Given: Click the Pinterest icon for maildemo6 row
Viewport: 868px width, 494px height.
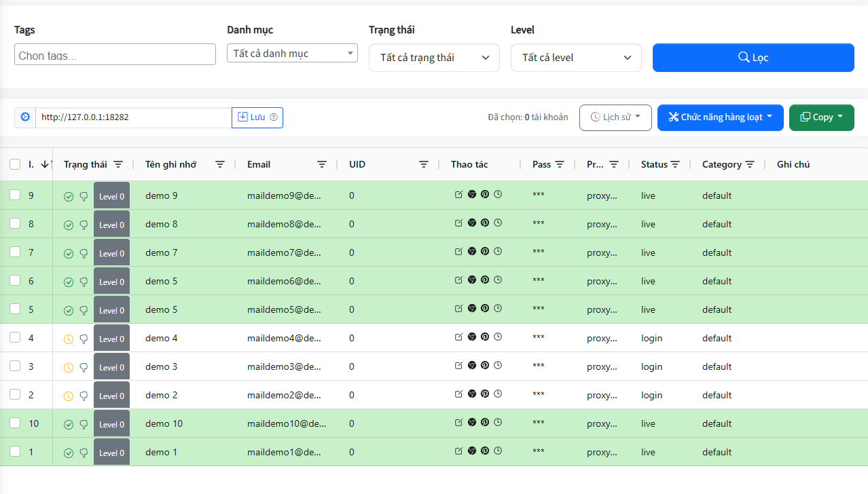Looking at the screenshot, I should 484,280.
